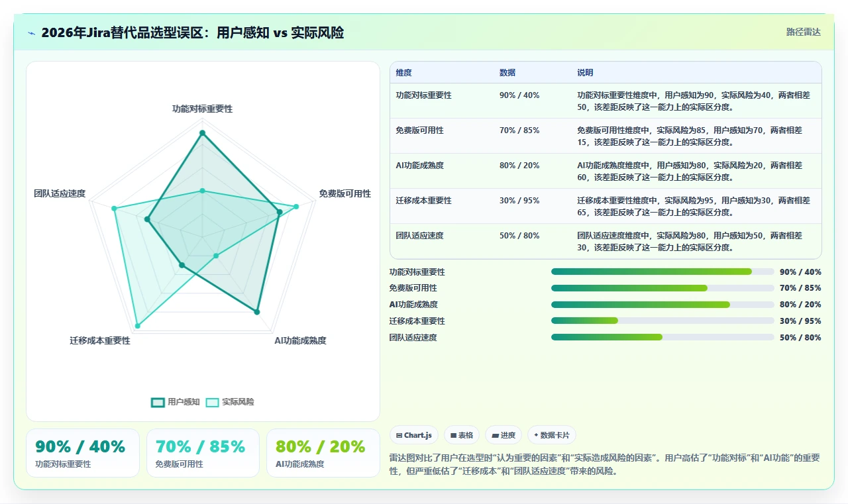Viewport: 848px width, 504px height.
Task: Click the AI功能成熟度 progress bar
Action: point(662,305)
